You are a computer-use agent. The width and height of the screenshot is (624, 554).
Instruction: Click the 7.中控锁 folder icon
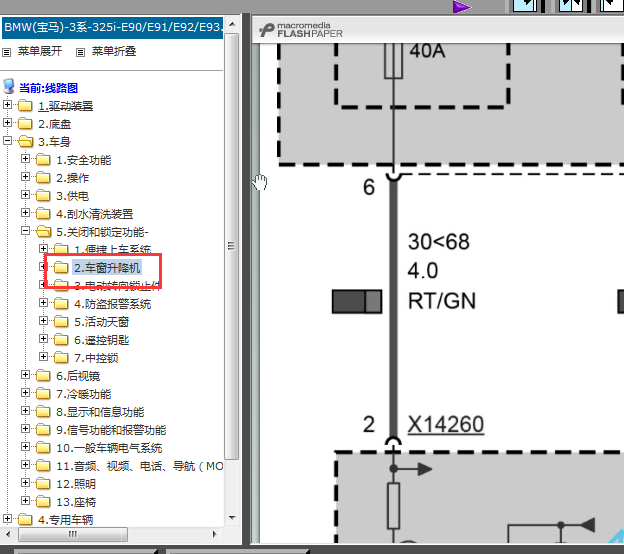point(61,357)
